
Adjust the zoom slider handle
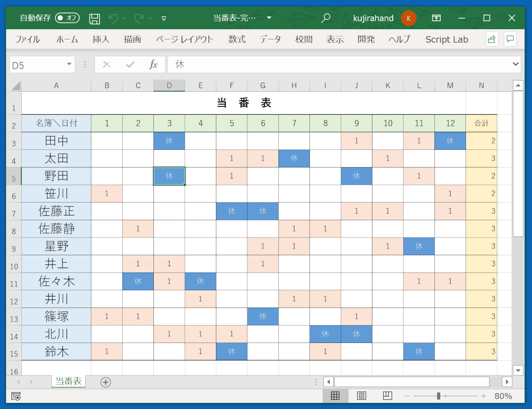point(438,396)
